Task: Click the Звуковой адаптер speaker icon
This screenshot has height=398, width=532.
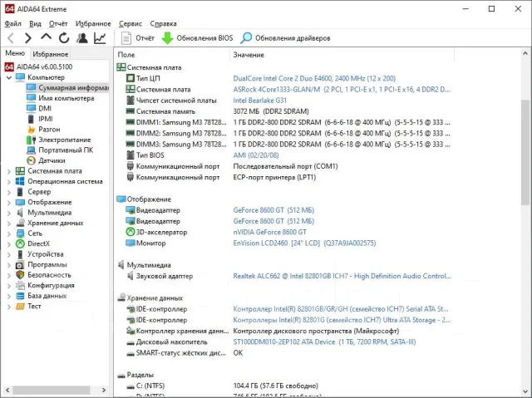Action: 131,276
